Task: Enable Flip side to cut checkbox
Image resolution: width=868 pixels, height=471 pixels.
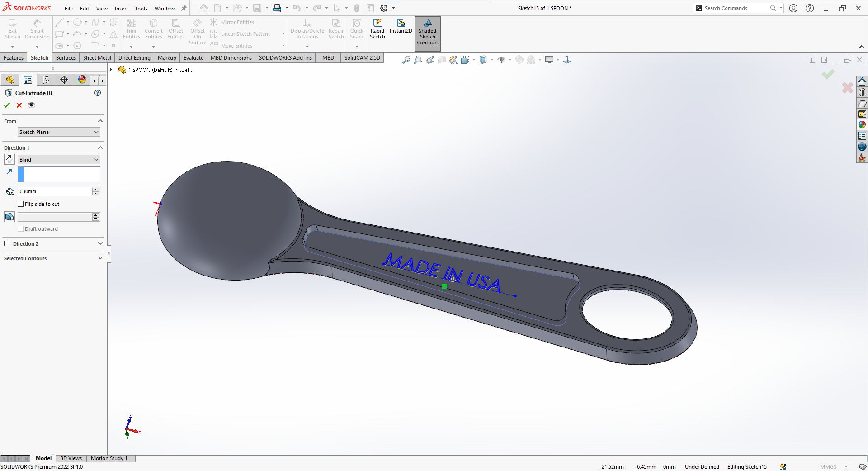Action: pyautogui.click(x=20, y=204)
